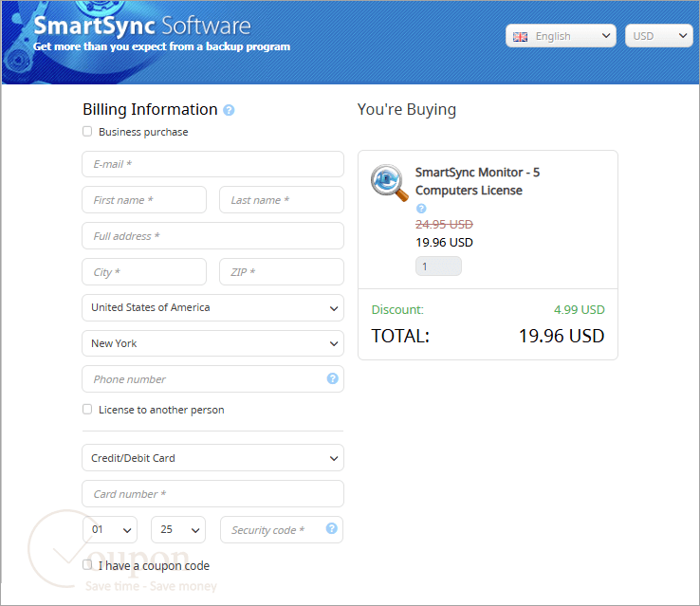Screen dimensions: 700x606
Task: Open the expiry month 01 dropdown
Action: [x=110, y=530]
